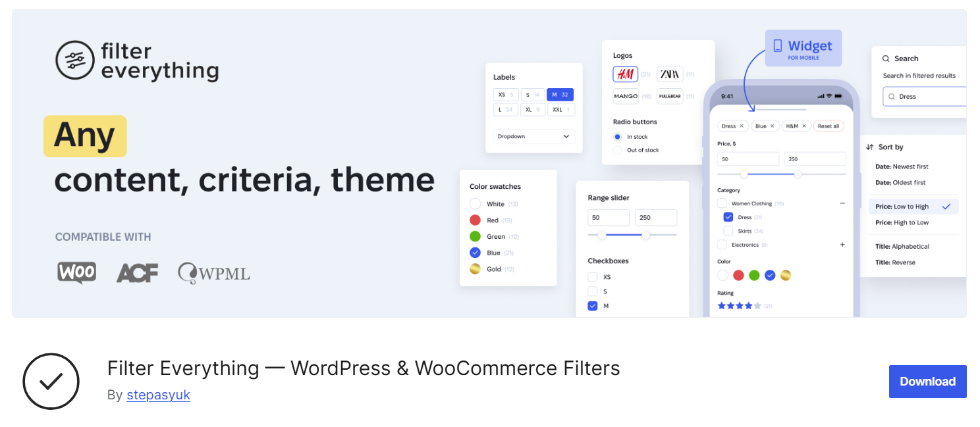
Task: Click the ACF compatibility logo
Action: tap(137, 272)
